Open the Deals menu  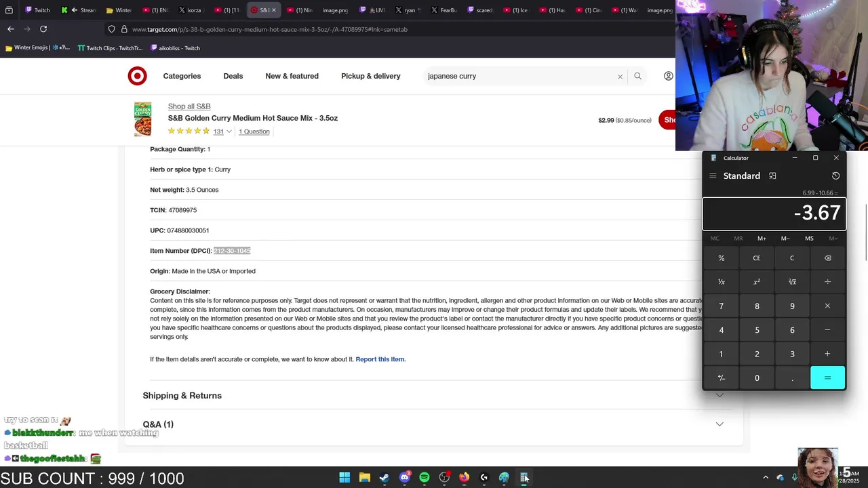(233, 76)
